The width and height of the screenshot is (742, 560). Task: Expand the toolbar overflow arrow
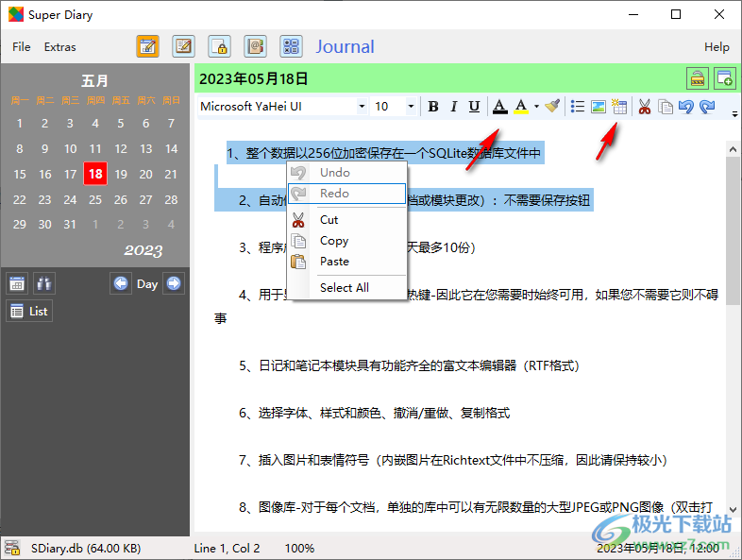click(x=734, y=113)
